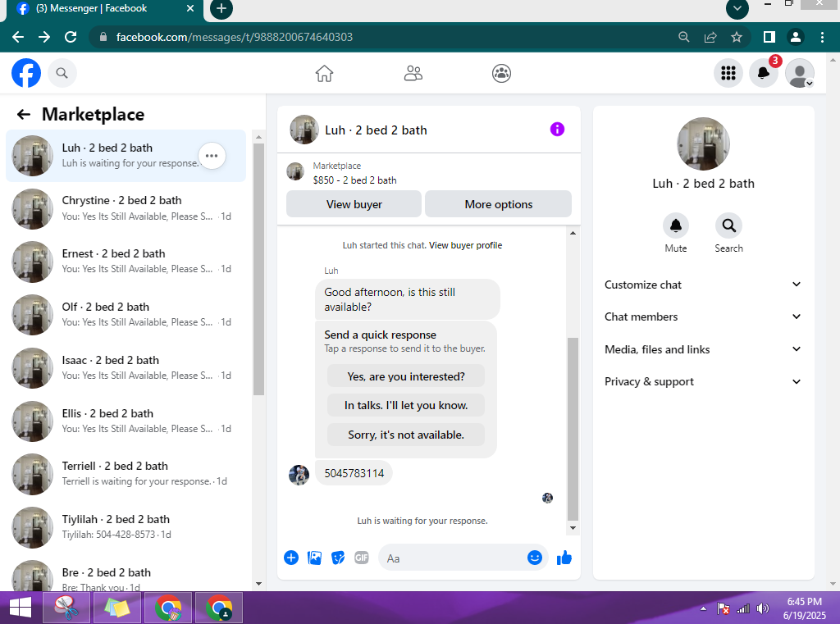Choose a GIF with the GIF icon
Viewport: 840px width, 624px height.
click(x=362, y=558)
